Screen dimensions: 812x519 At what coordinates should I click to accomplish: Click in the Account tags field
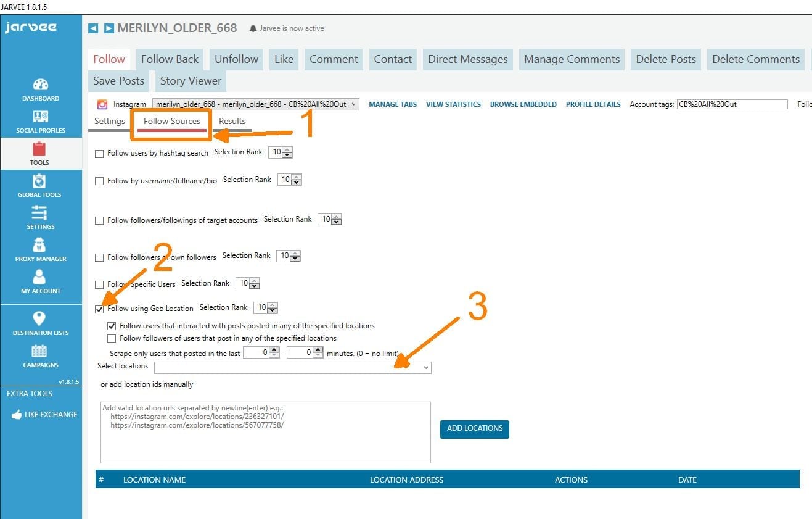point(732,104)
